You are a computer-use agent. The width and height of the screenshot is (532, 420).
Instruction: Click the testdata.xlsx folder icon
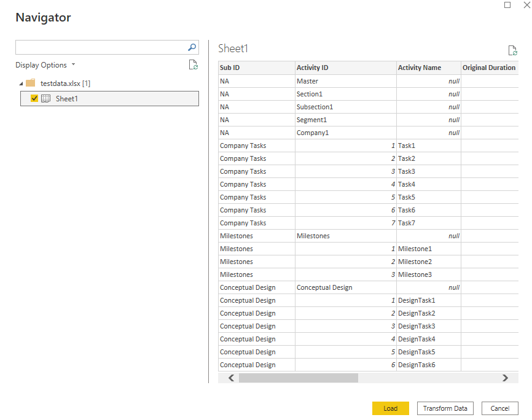[x=30, y=83]
